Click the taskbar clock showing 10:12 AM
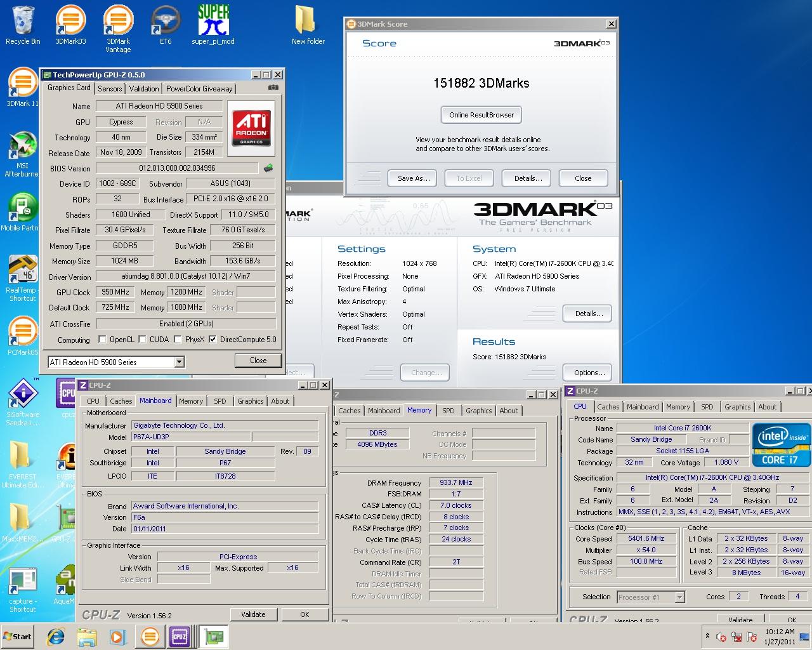The width and height of the screenshot is (812, 650). [x=780, y=637]
